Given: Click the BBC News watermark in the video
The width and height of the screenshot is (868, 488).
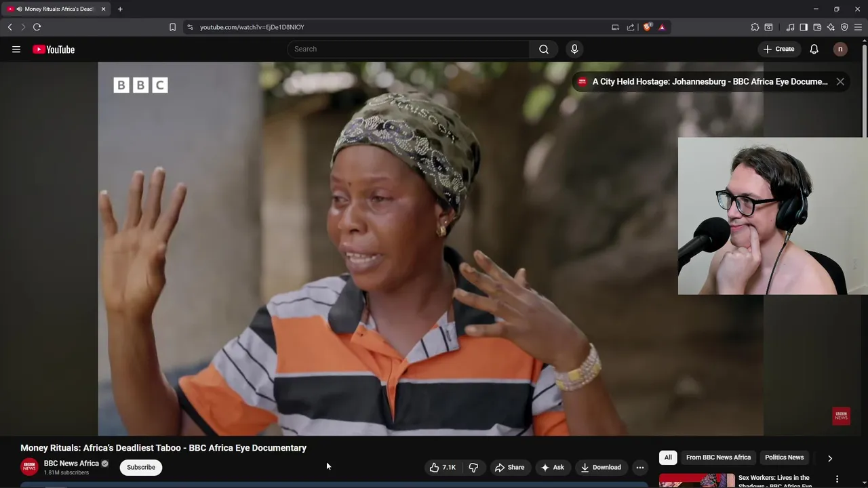Looking at the screenshot, I should 841,416.
